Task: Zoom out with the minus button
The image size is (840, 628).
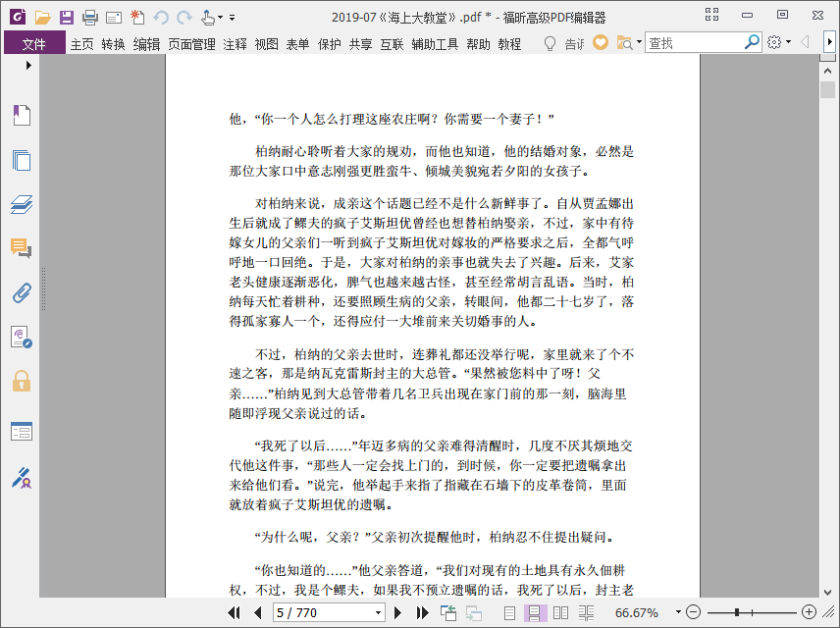Action: coord(693,612)
